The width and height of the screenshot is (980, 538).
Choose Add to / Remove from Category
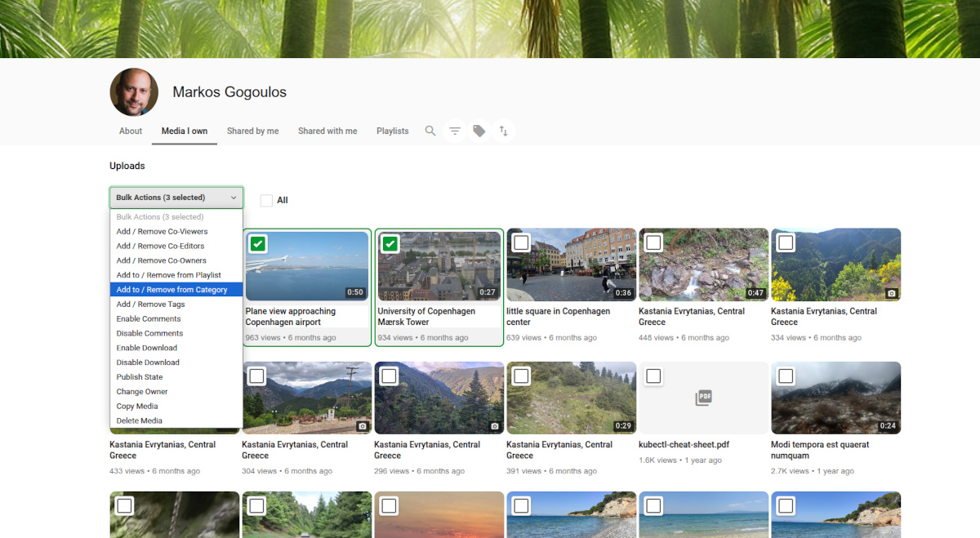coord(171,290)
